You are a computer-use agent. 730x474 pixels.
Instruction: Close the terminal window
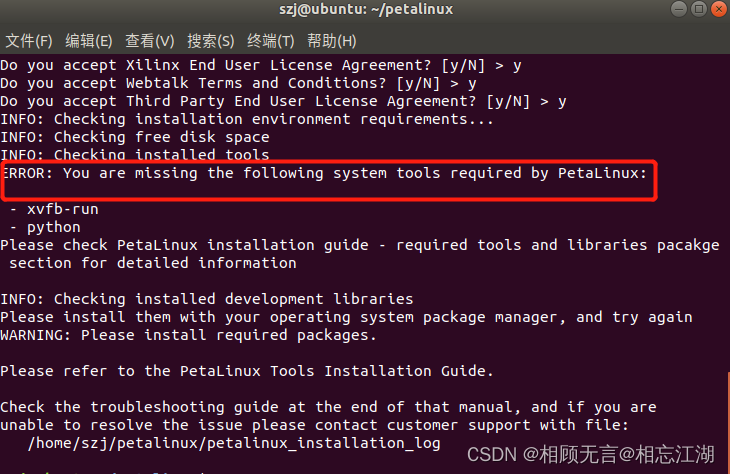coord(719,9)
